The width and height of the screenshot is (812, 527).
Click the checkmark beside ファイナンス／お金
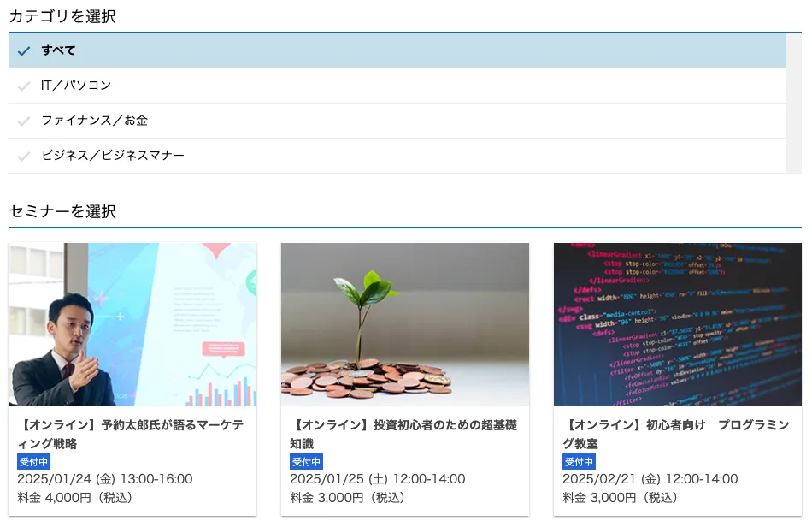24,121
